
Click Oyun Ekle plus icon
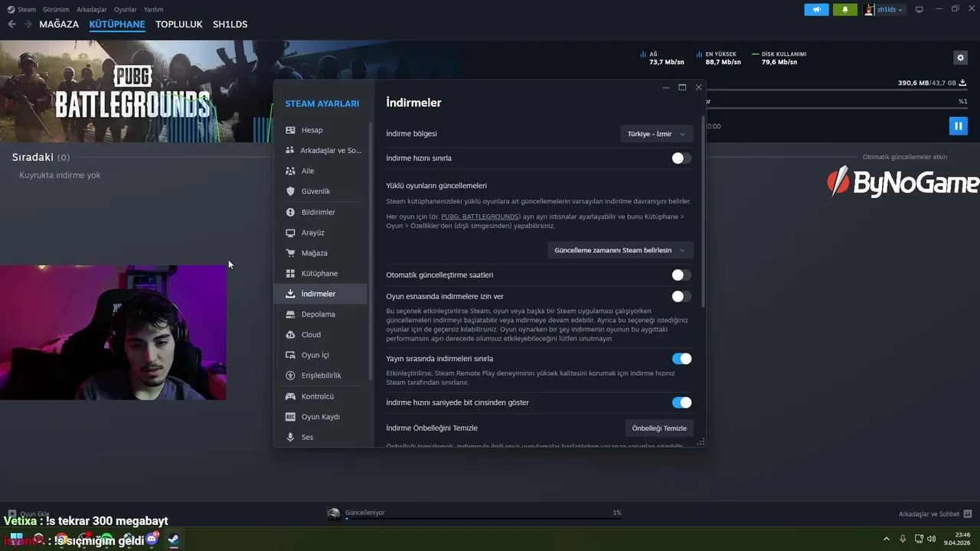(12, 514)
